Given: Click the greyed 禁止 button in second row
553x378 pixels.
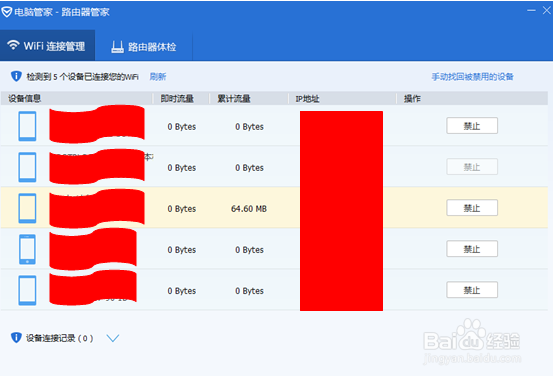Looking at the screenshot, I should click(x=472, y=167).
